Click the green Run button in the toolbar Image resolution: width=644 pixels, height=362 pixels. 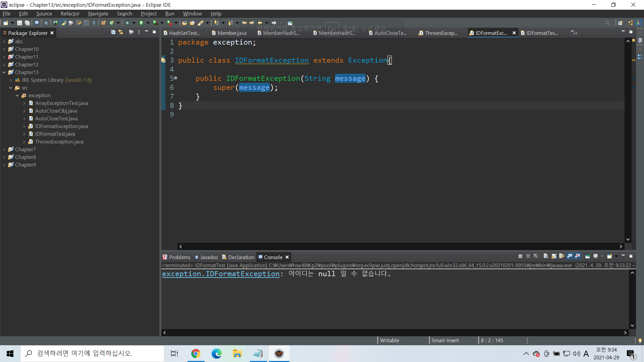[141, 23]
